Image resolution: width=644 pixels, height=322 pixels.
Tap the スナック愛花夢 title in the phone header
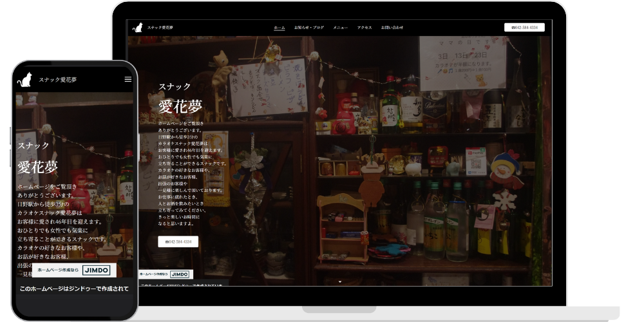click(57, 80)
